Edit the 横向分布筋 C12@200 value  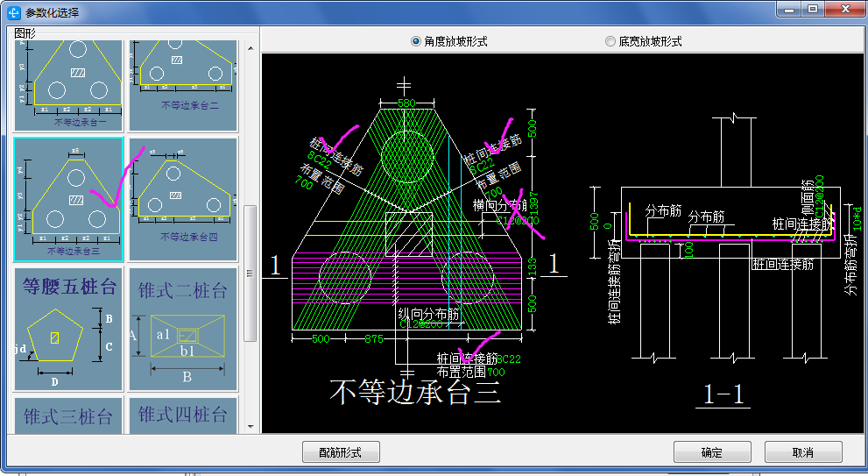coord(518,221)
